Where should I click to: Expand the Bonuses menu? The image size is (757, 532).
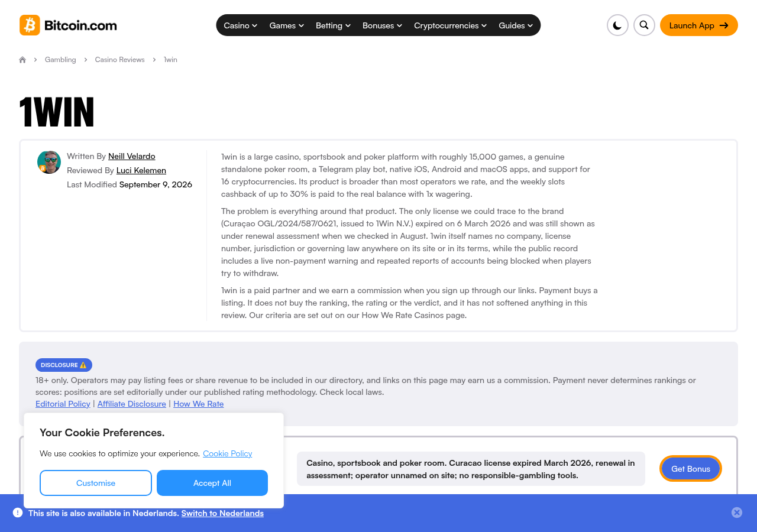click(382, 25)
